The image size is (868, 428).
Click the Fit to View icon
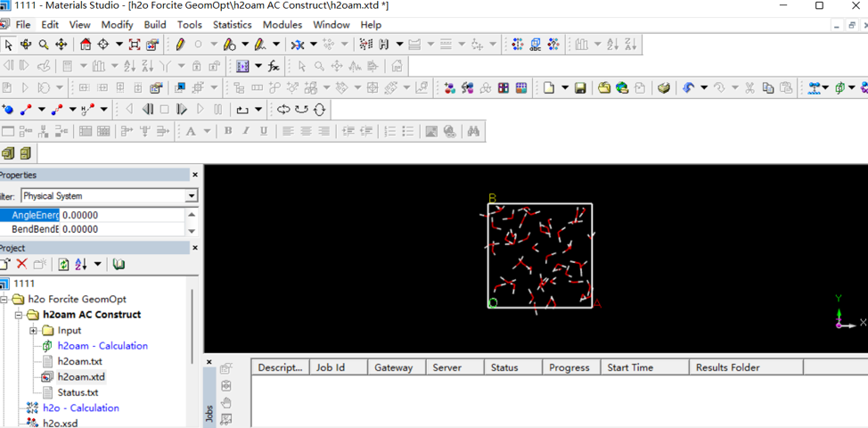[135, 45]
